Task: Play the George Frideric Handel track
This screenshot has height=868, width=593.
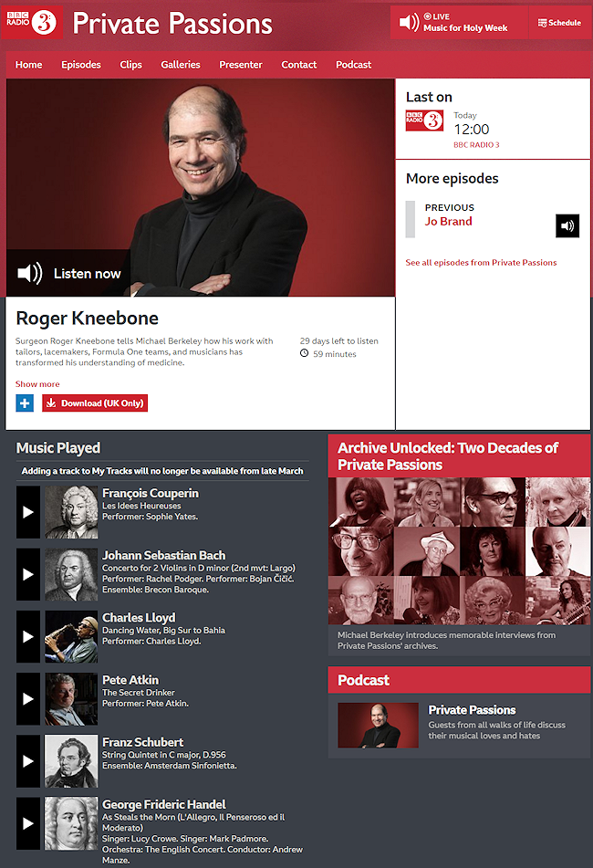Action: click(x=28, y=823)
